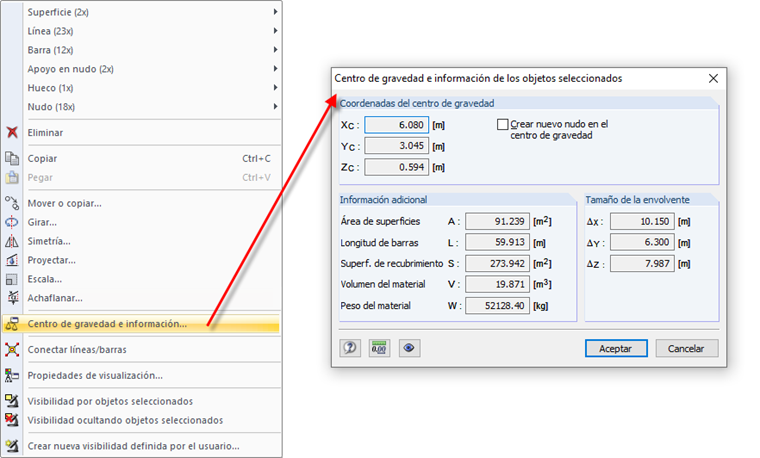This screenshot has width=760, height=458.
Task: Open Propiedades de visualización... entry
Action: coord(142,375)
